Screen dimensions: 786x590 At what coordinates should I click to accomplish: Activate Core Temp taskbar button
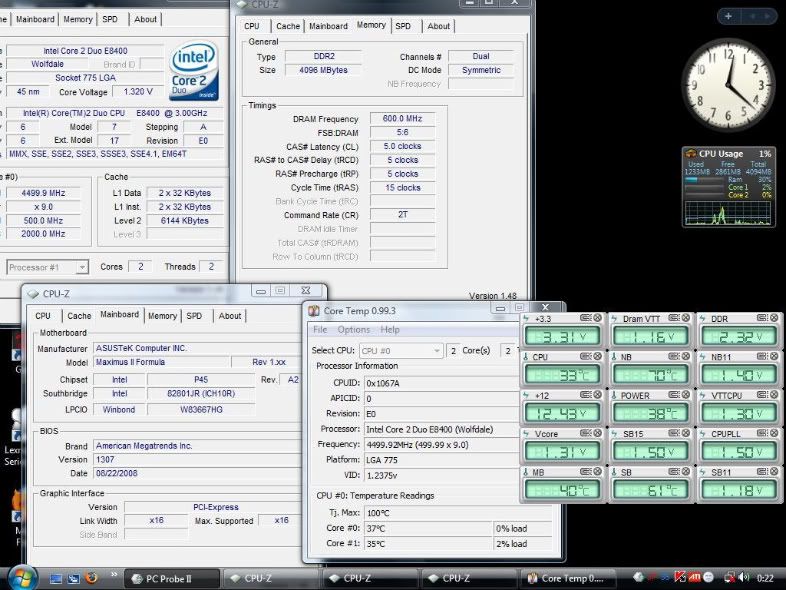click(x=569, y=578)
